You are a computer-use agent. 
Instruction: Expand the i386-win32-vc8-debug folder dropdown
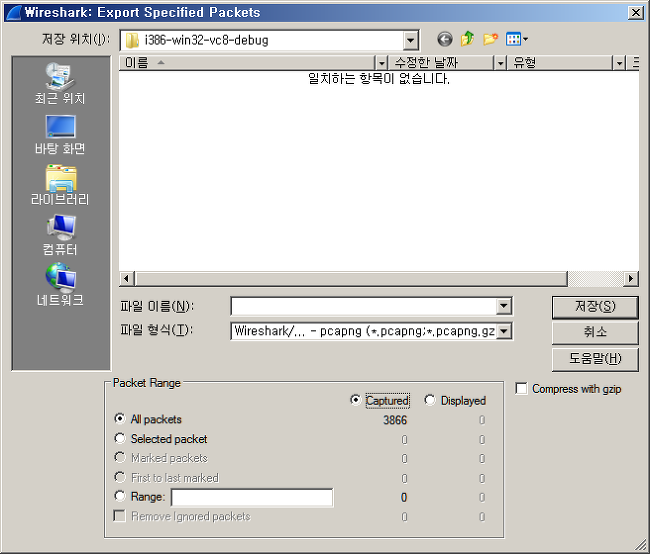point(410,40)
